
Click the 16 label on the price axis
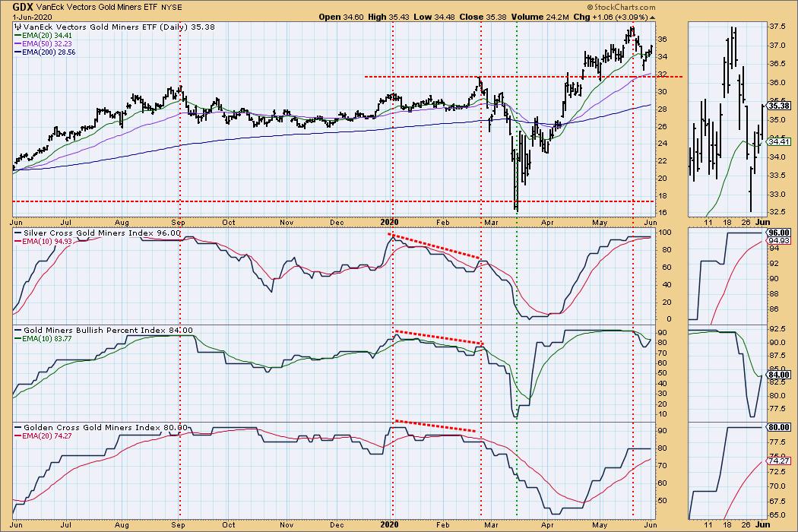coord(662,213)
